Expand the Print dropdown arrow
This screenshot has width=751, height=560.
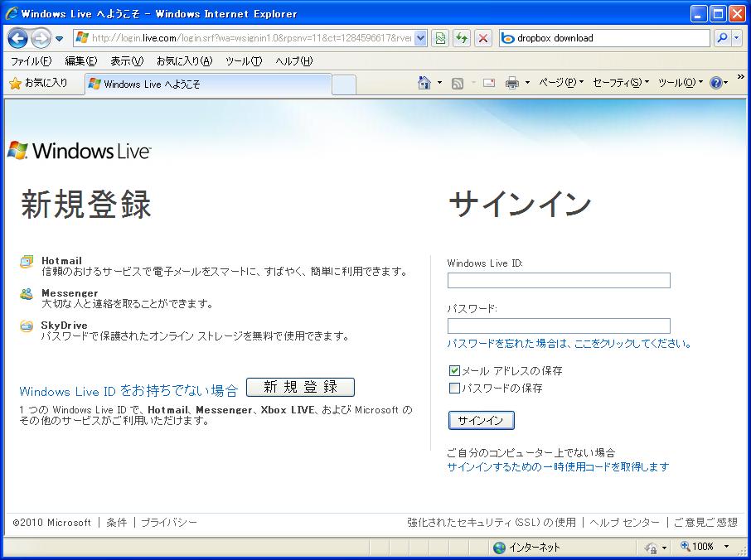tap(527, 84)
